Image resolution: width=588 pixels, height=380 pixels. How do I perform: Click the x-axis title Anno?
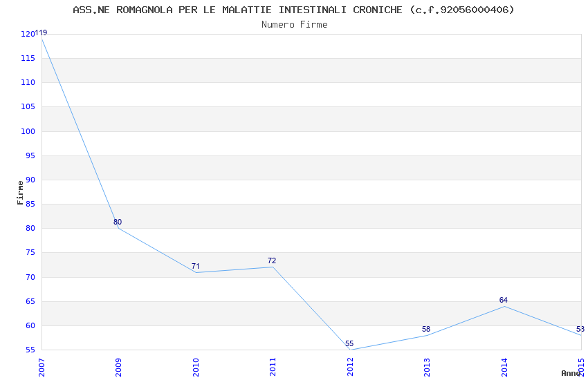571,373
